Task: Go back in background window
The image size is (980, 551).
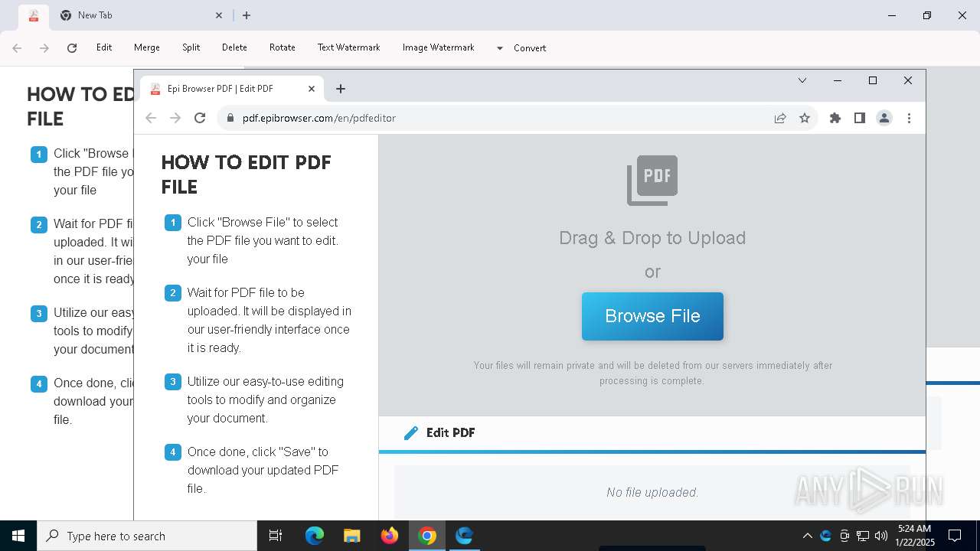Action: [17, 47]
